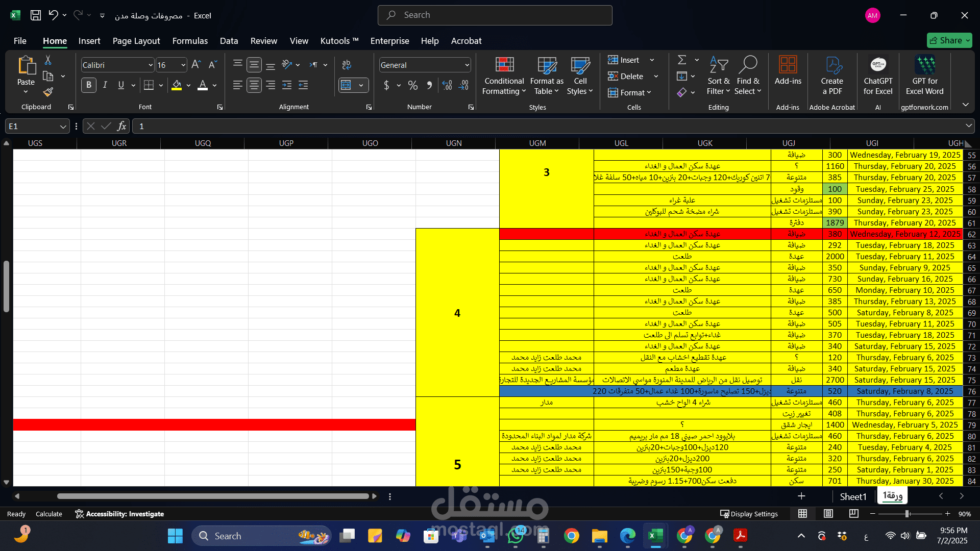Open the Kutools ribbon tab

(339, 41)
